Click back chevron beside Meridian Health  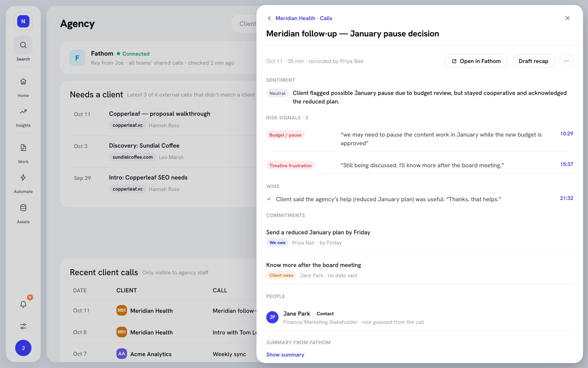[x=269, y=18]
